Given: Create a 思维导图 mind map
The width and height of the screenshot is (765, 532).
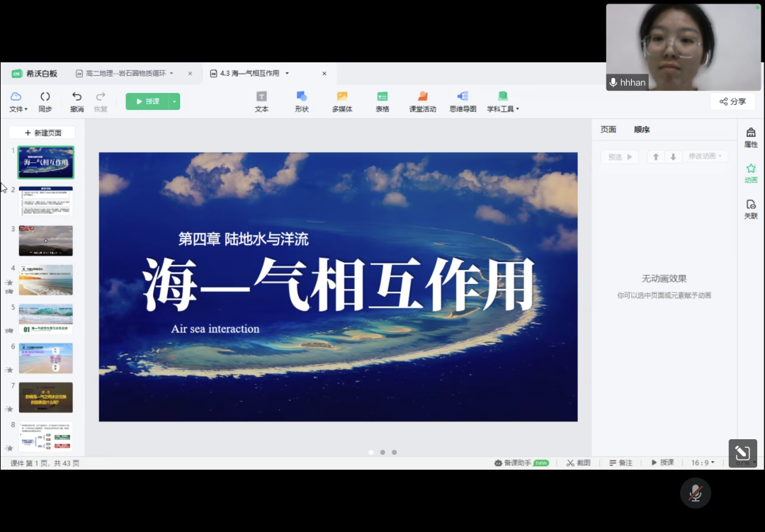Looking at the screenshot, I should 463,101.
